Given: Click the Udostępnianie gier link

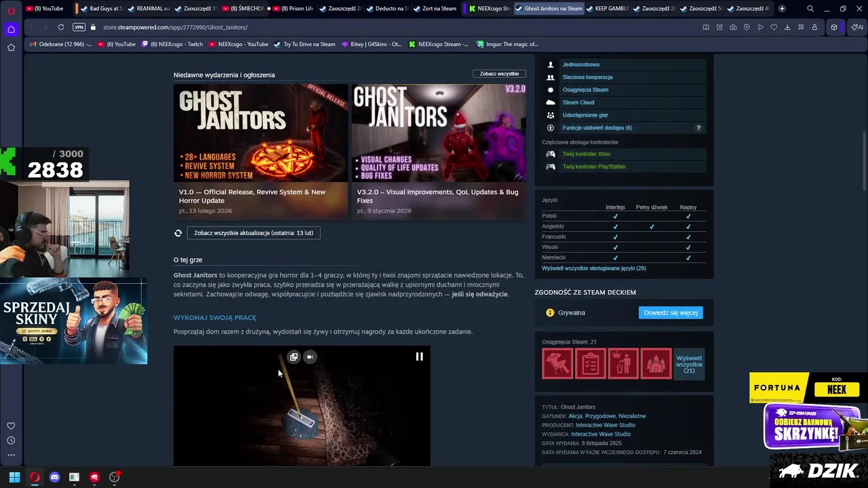Looking at the screenshot, I should pos(585,115).
